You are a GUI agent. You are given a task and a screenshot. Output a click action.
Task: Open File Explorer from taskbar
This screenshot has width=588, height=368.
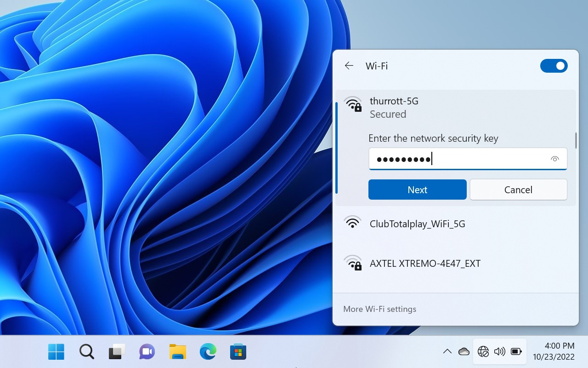[177, 352]
